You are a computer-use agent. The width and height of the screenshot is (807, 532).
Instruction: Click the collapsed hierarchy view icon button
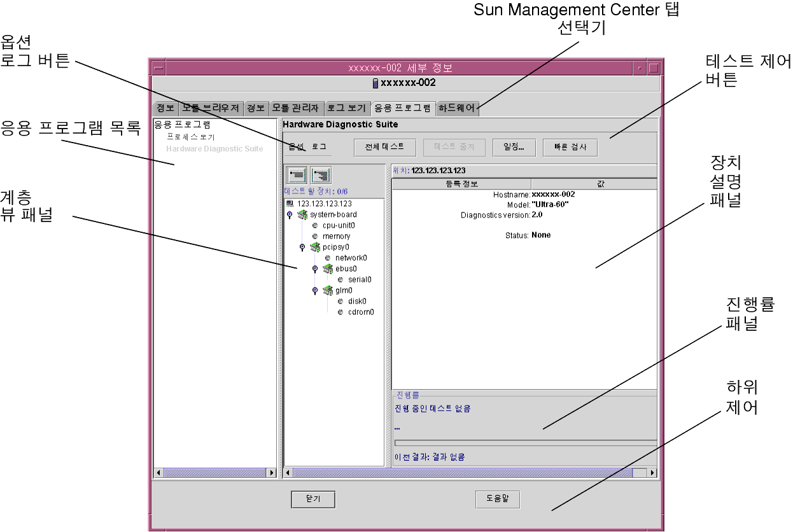tap(297, 175)
